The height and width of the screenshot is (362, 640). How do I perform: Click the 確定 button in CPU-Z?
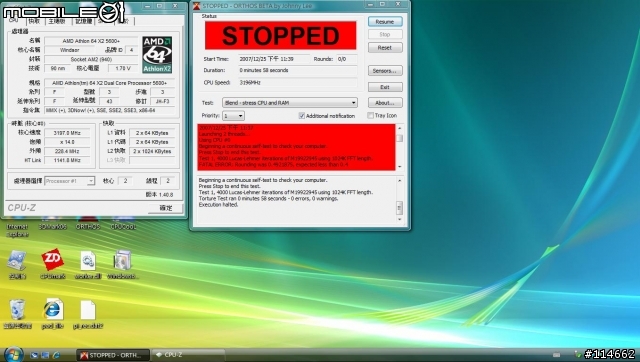click(166, 208)
